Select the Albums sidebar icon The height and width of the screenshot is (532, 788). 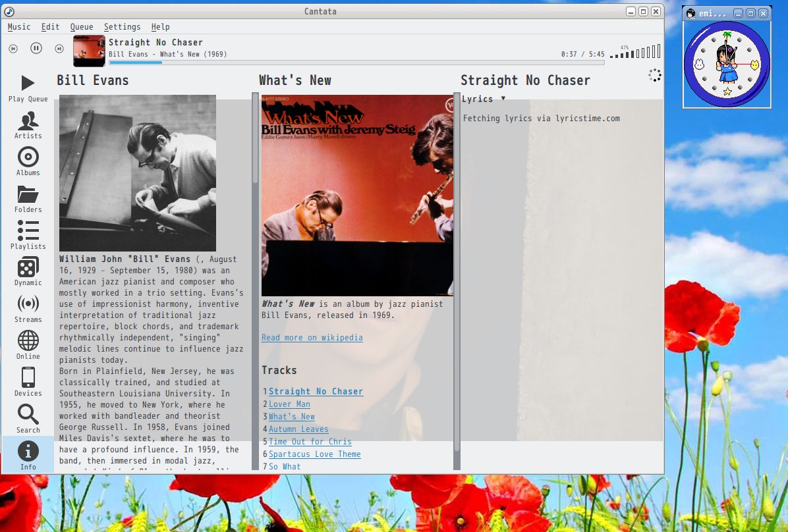(28, 161)
